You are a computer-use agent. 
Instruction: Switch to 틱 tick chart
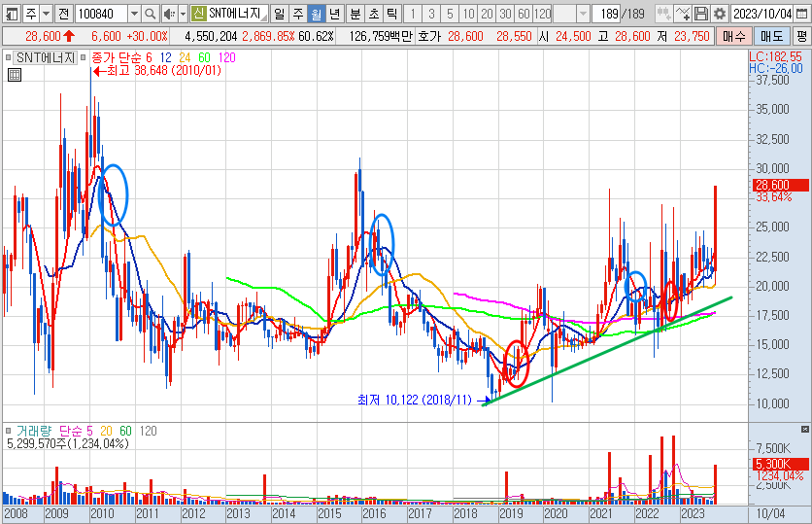click(x=392, y=14)
